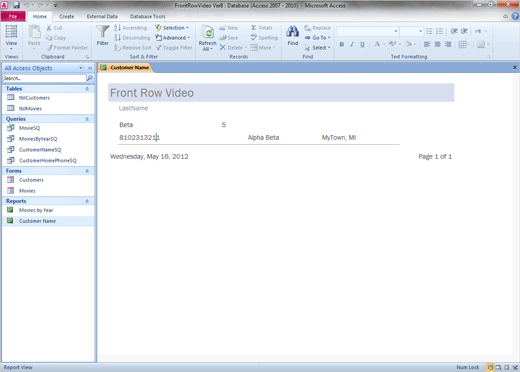This screenshot has height=372, width=520.
Task: Open MovieSQ query
Action: [x=29, y=128]
